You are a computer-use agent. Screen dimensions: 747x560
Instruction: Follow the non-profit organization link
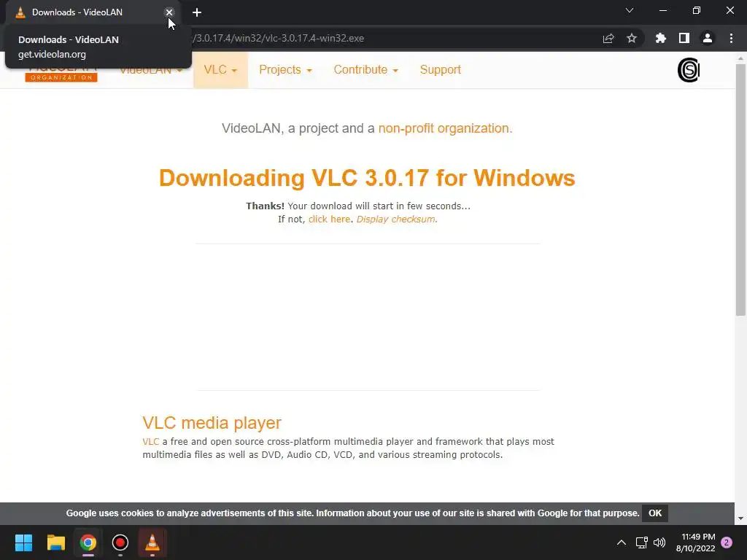[x=445, y=128]
